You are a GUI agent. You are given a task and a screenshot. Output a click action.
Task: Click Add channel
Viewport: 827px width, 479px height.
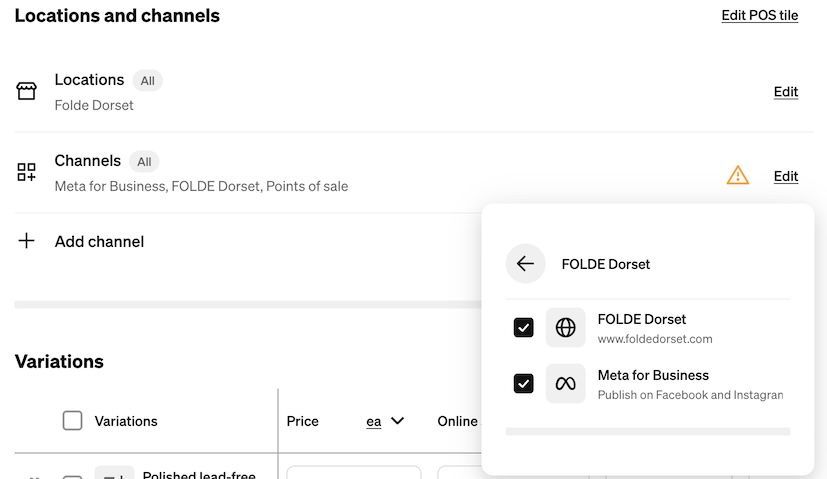99,242
